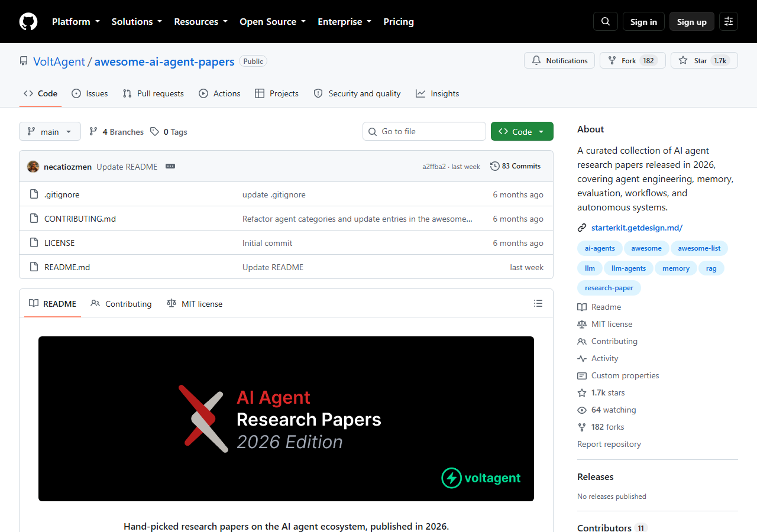Click the tag icon next to Tags

coord(154,132)
